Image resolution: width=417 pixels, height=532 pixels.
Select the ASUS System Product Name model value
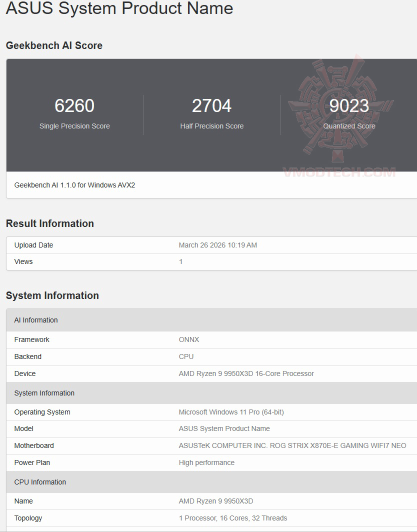[x=224, y=428]
